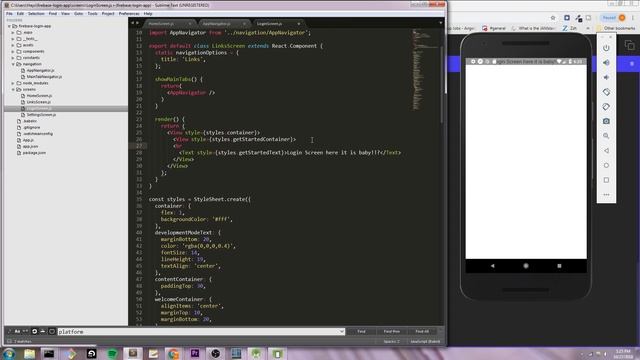Click the emulator power button
Screen dimensions: 640x360
click(x=606, y=48)
